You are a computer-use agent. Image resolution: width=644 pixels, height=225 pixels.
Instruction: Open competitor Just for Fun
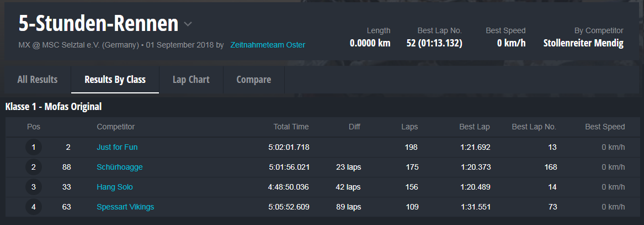coord(117,148)
